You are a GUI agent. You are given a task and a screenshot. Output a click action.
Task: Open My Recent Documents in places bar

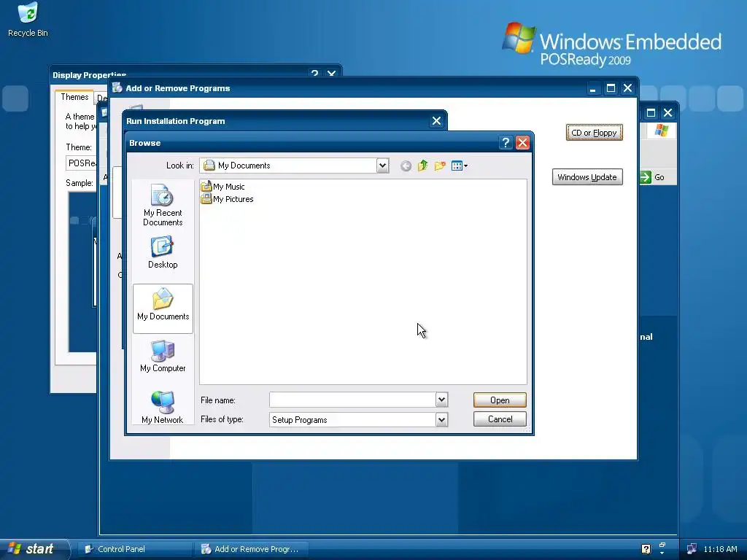pyautogui.click(x=163, y=205)
